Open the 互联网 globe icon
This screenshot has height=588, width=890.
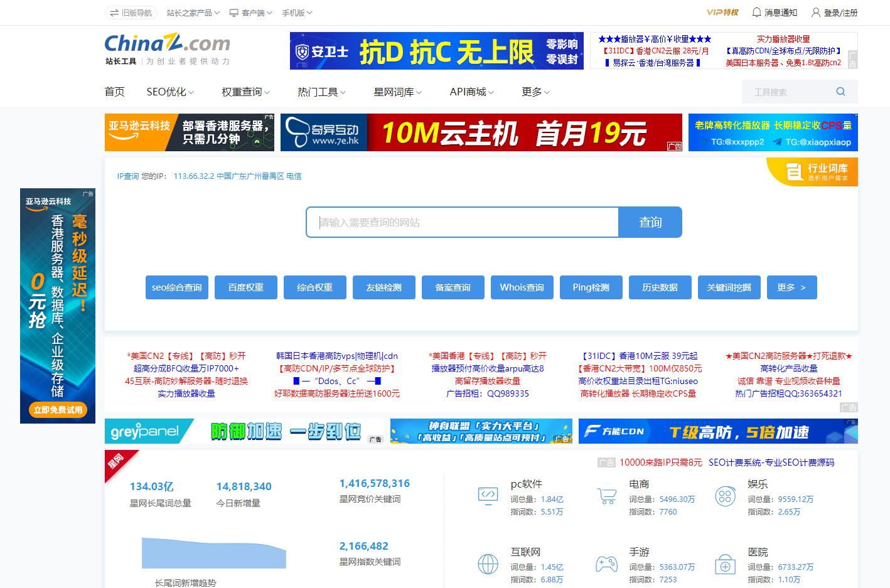[488, 564]
